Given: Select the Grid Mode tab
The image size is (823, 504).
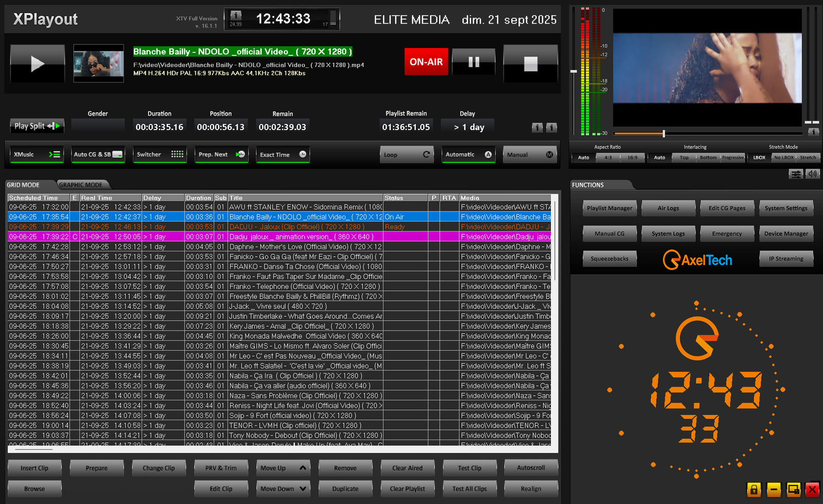Looking at the screenshot, I should coord(23,185).
